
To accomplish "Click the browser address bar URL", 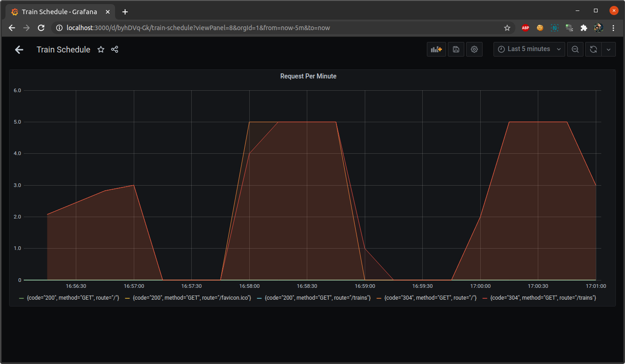I will (x=198, y=28).
